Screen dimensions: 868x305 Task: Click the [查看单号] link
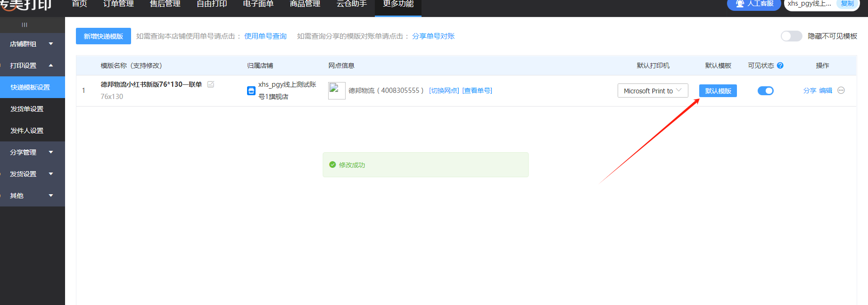pyautogui.click(x=477, y=91)
